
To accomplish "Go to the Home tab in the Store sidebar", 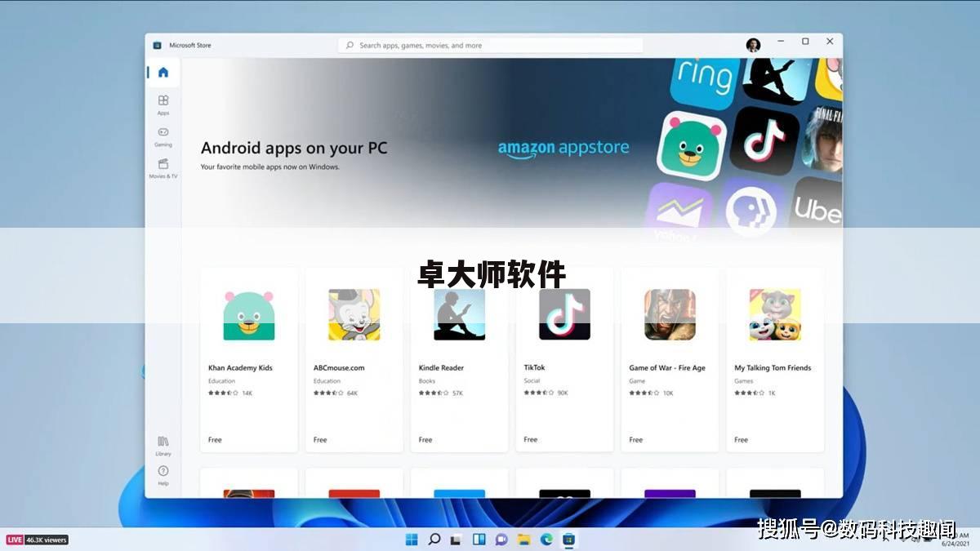I will coord(163,73).
